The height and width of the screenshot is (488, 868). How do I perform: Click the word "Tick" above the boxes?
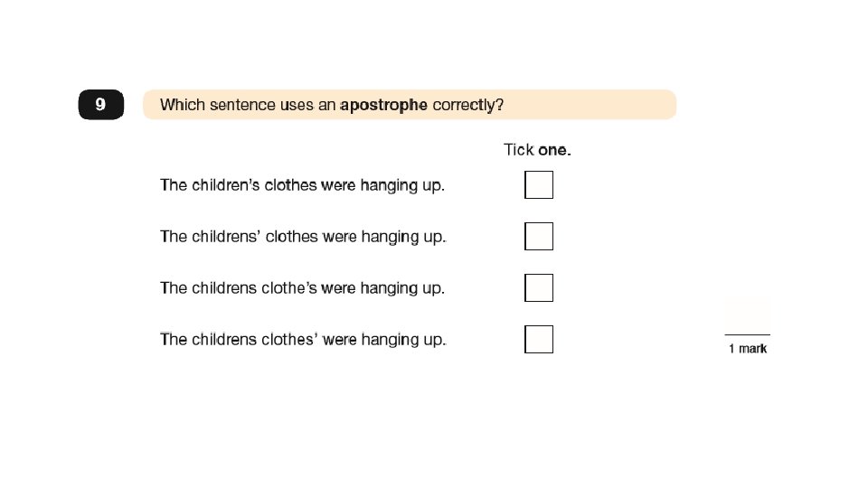click(518, 150)
